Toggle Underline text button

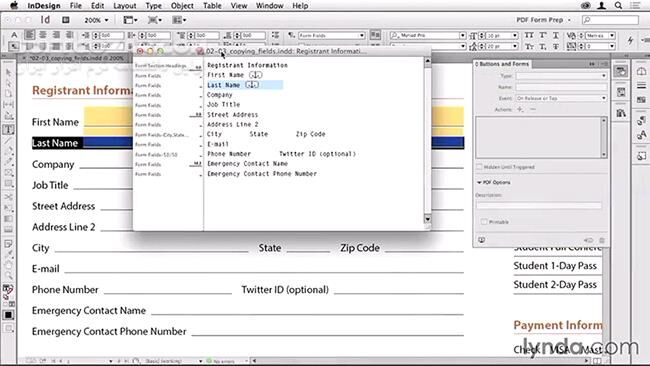point(556,35)
